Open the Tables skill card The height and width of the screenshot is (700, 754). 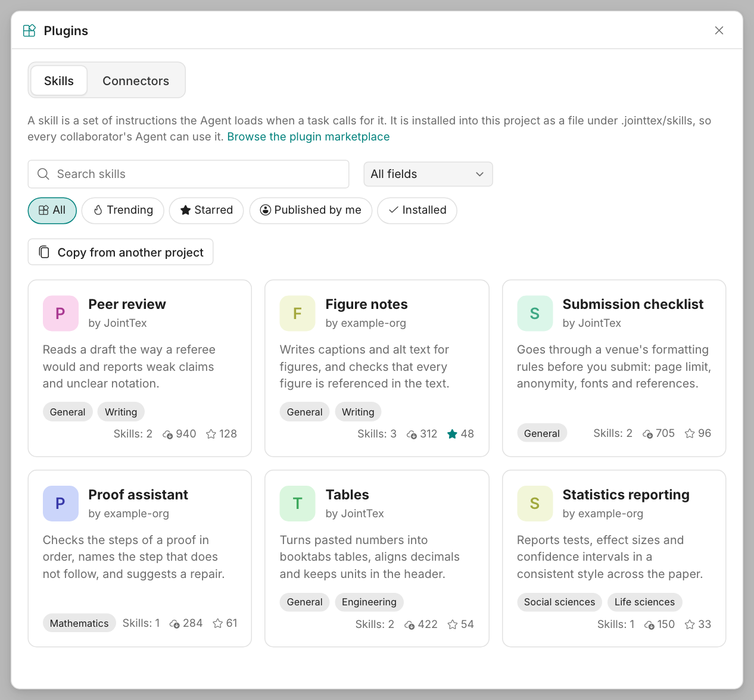[377, 558]
